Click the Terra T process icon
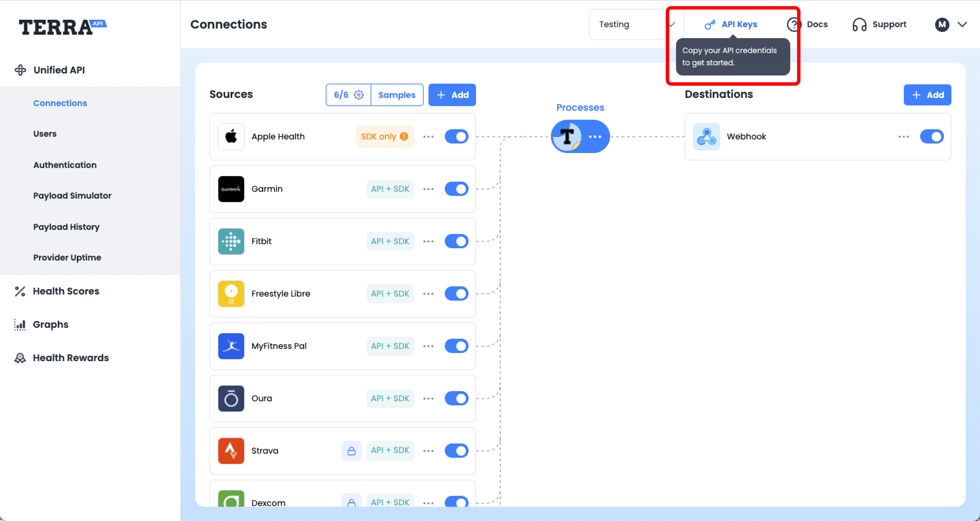The height and width of the screenshot is (521, 980). click(567, 137)
